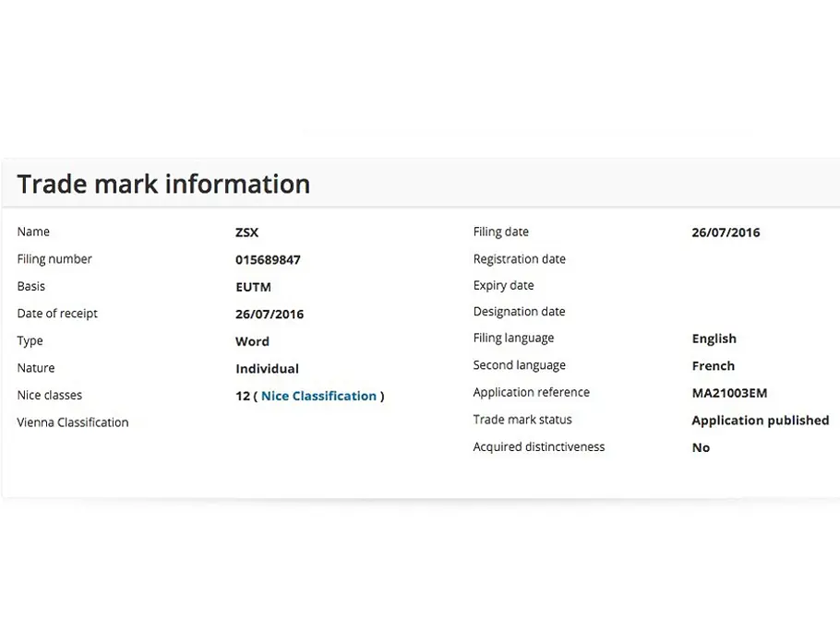
Task: Click the 'Expiry date' label
Action: coord(504,286)
